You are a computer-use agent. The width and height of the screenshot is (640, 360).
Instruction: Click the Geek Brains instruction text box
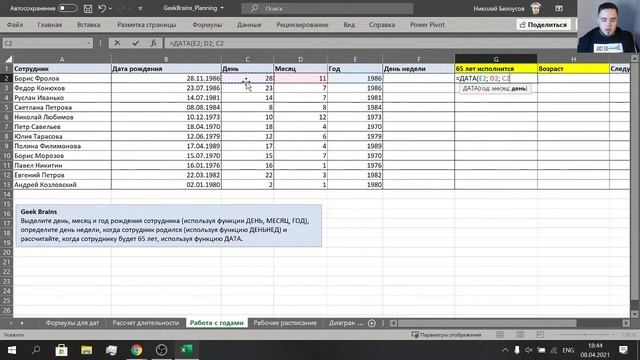coord(169,225)
